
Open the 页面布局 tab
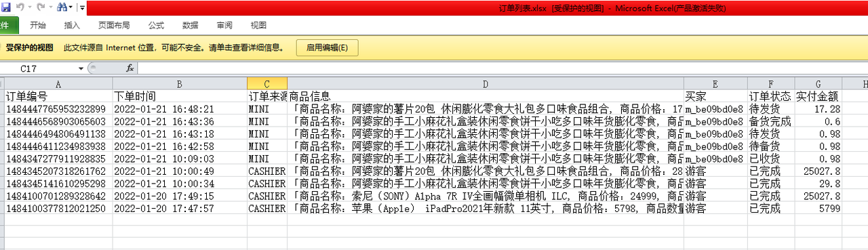click(x=114, y=25)
